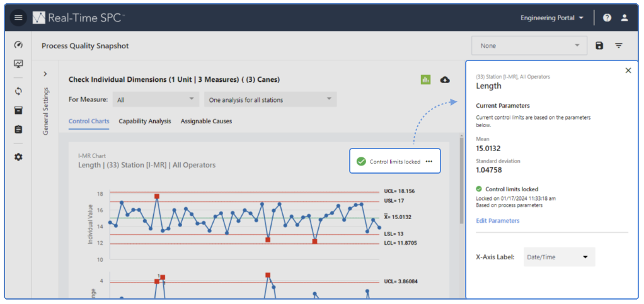Click the refresh sync sidebar icon

18,91
